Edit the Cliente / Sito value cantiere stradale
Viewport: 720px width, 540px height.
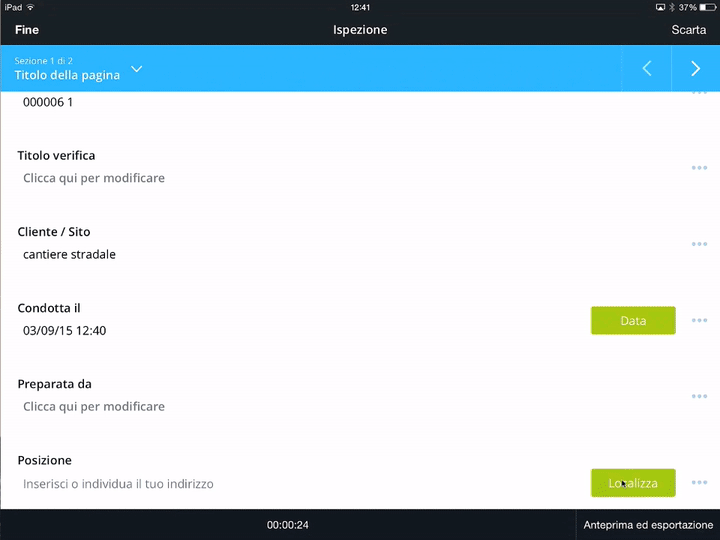click(69, 254)
